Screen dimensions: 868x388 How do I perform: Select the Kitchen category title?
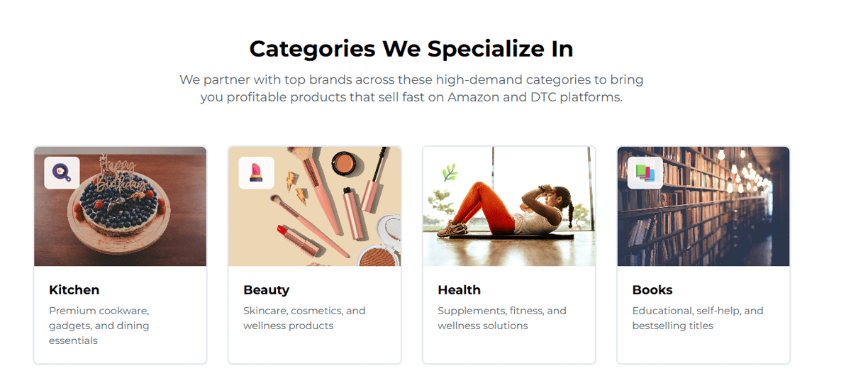click(x=74, y=290)
